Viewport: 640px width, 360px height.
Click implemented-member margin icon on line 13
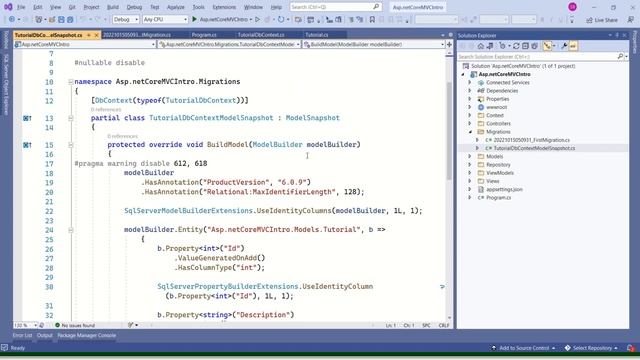click(27, 118)
